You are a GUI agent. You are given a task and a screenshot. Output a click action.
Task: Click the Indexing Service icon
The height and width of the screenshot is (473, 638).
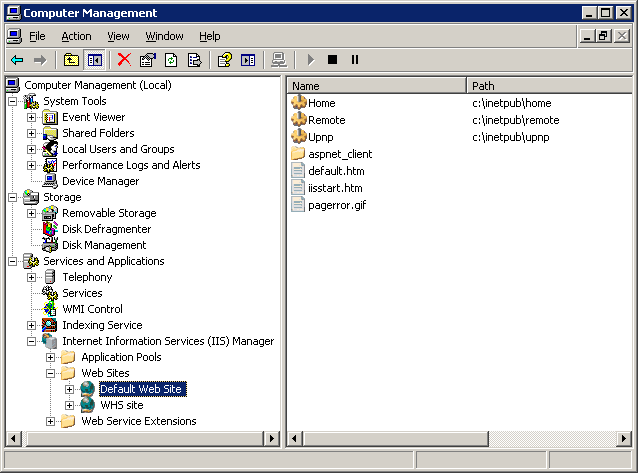pos(50,325)
